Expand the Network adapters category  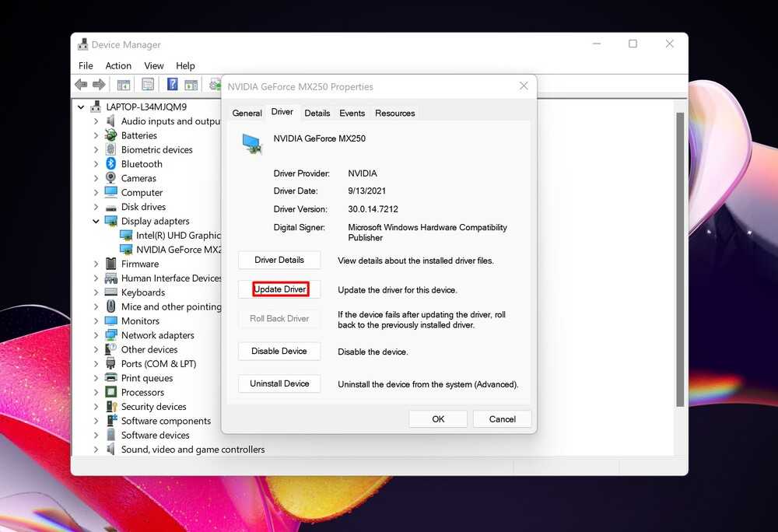pos(96,336)
